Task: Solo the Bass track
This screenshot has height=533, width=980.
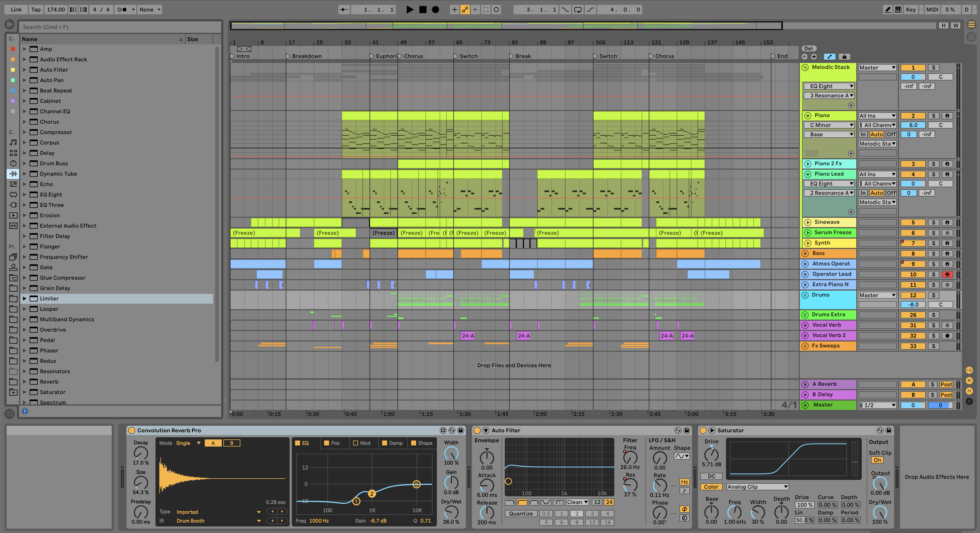Action: point(933,254)
